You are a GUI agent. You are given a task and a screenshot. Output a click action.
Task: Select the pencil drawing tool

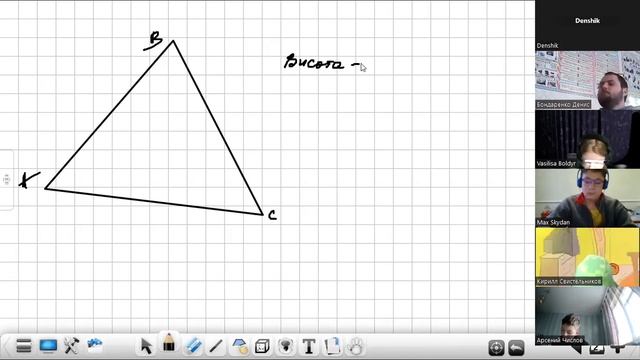[169, 343]
